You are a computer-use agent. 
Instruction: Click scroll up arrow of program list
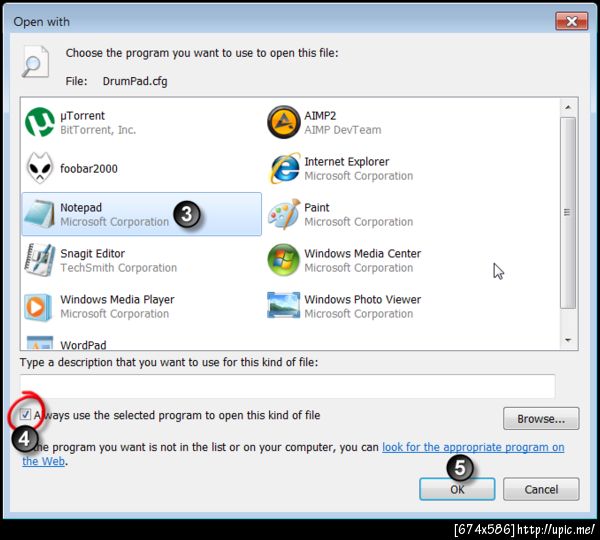[x=568, y=107]
